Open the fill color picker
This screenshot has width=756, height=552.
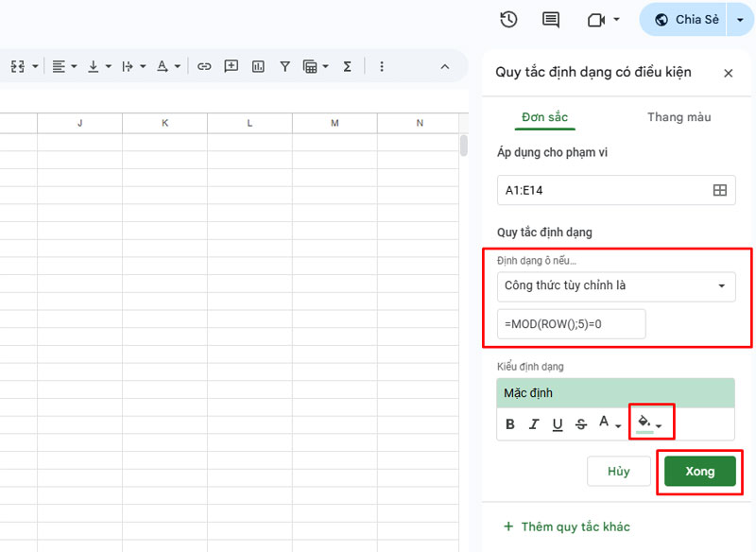tap(650, 423)
